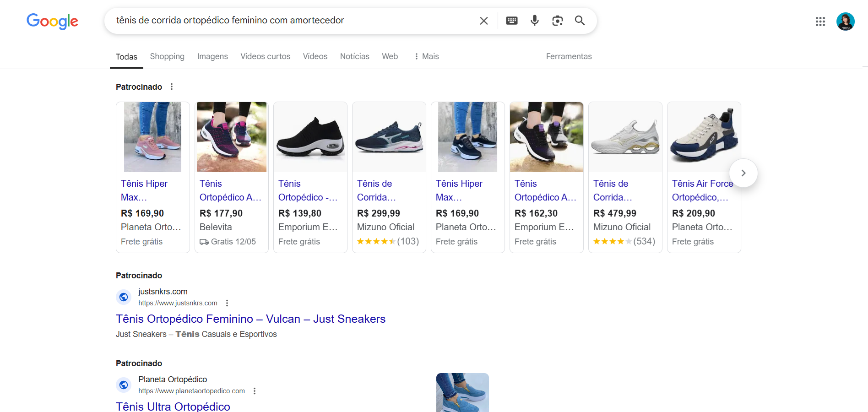This screenshot has height=412, width=868.
Task: Open options menu next to top Patrocinado label
Action: (172, 87)
